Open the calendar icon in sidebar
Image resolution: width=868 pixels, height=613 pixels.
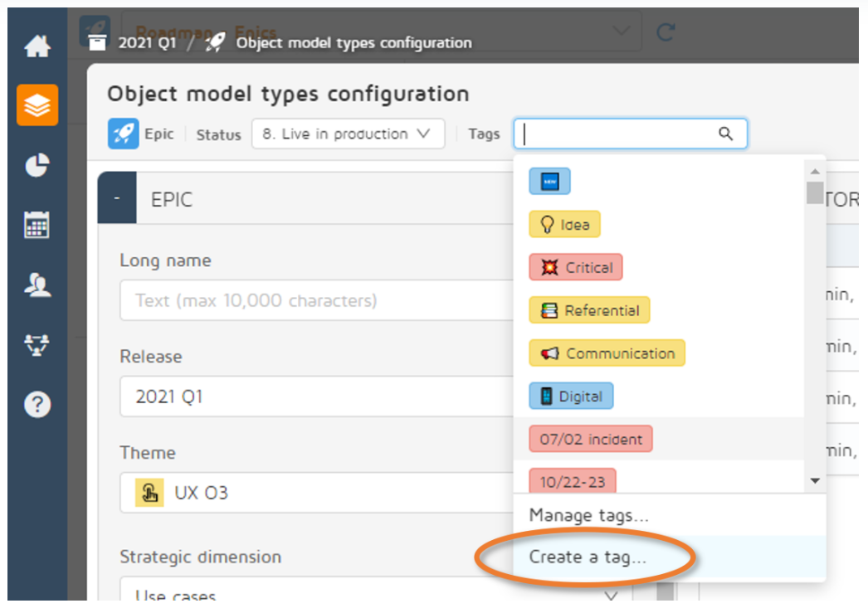(x=37, y=225)
